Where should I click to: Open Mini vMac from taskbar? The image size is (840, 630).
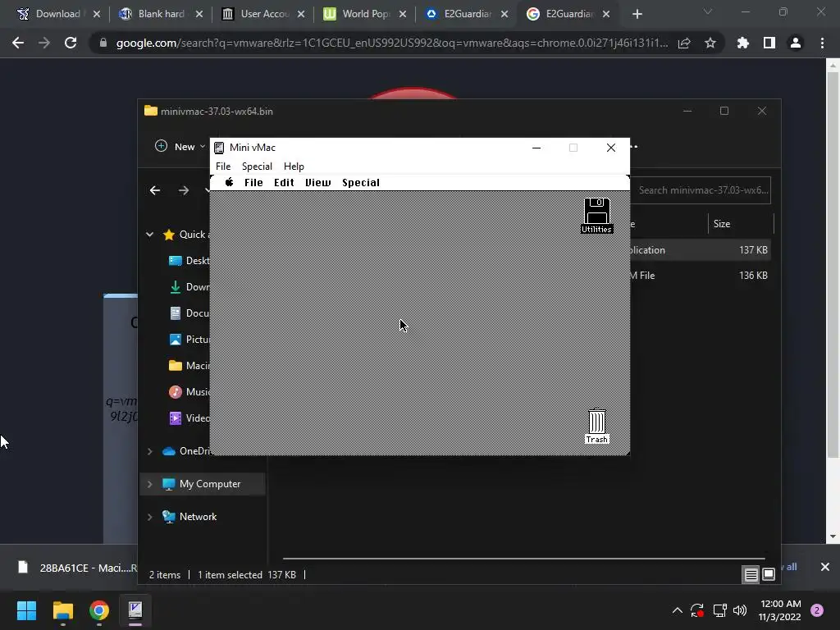[x=135, y=610]
